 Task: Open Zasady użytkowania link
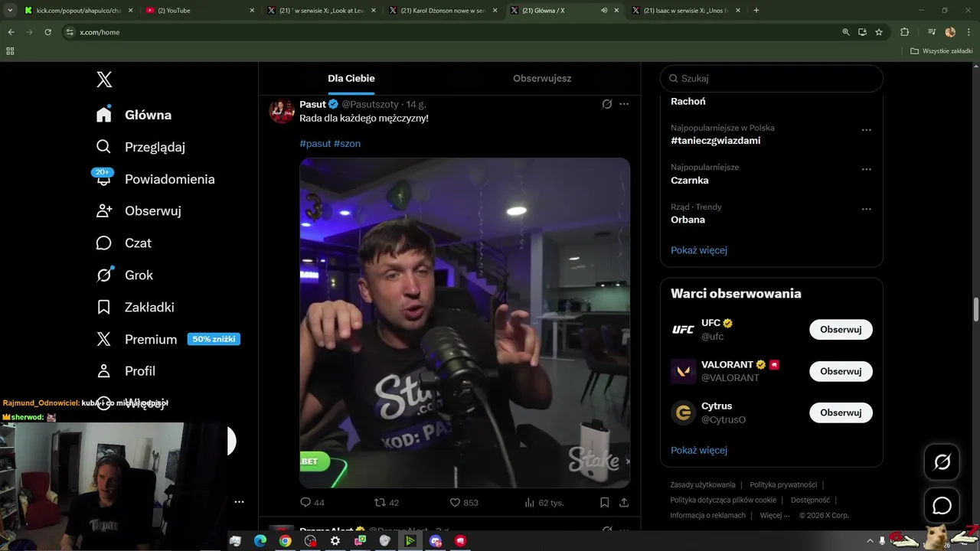702,484
